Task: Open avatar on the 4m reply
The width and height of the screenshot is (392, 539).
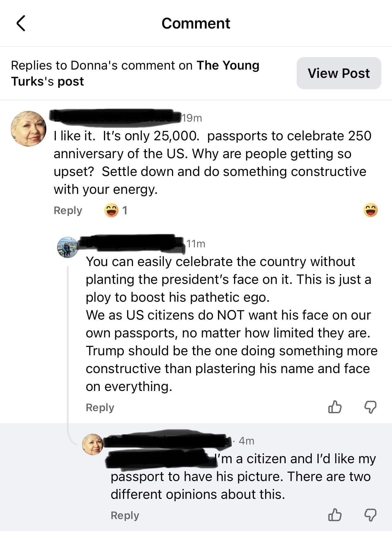Action: 93,444
